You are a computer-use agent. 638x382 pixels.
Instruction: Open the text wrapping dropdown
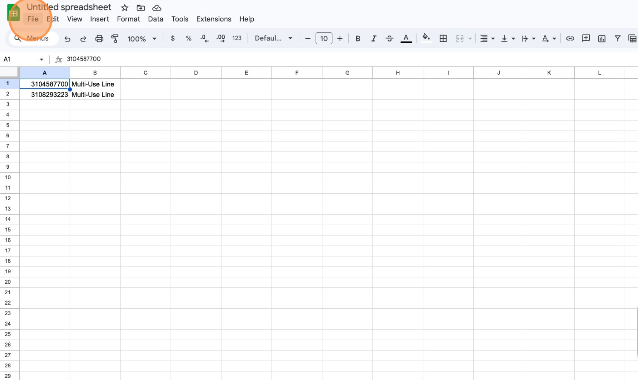(528, 39)
